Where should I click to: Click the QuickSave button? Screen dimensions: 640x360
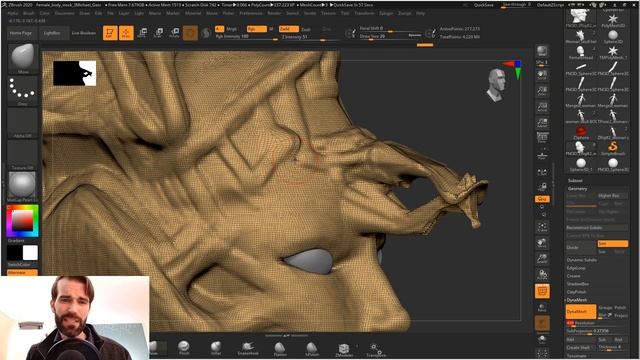coord(484,5)
